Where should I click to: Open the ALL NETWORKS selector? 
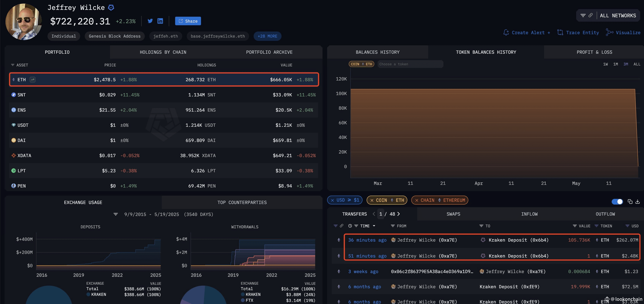coord(618,16)
